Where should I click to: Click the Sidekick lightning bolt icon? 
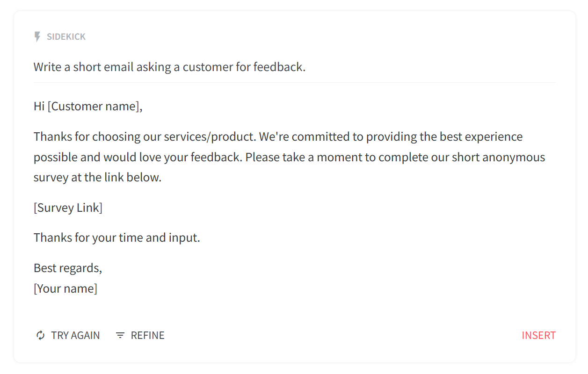coord(37,36)
